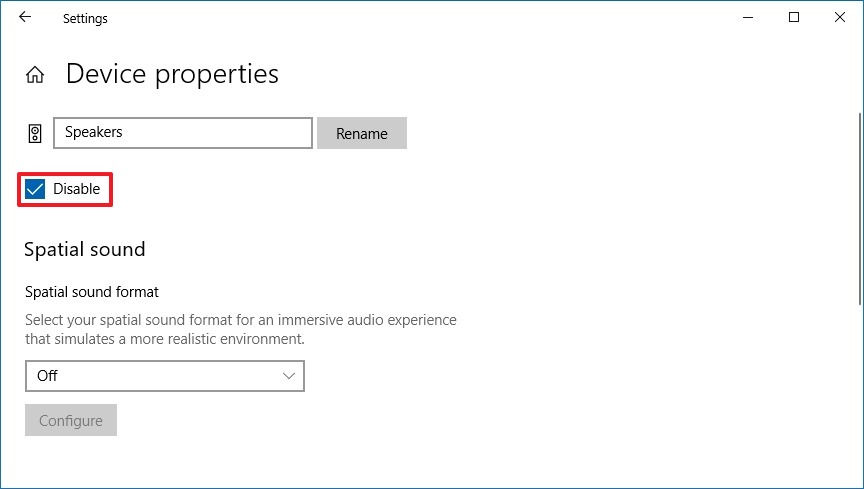Click the Spatial sound format label
The image size is (864, 489).
point(92,292)
